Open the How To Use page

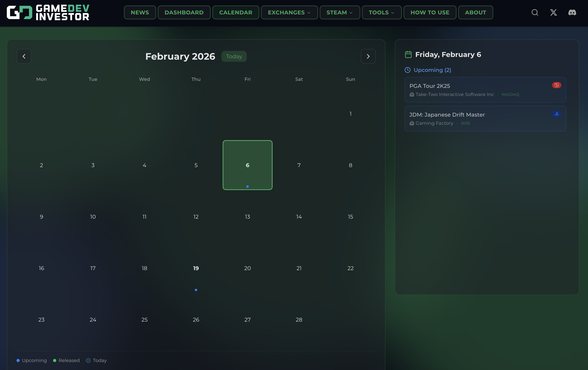point(430,12)
